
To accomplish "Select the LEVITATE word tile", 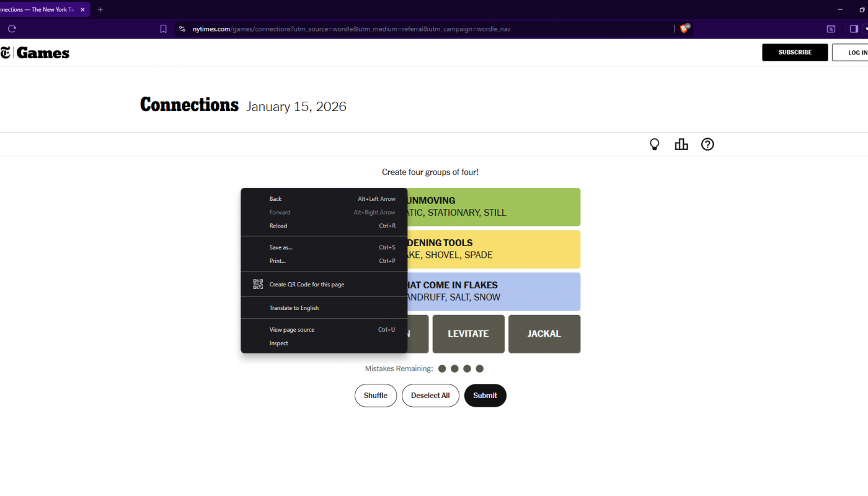I will (x=468, y=334).
